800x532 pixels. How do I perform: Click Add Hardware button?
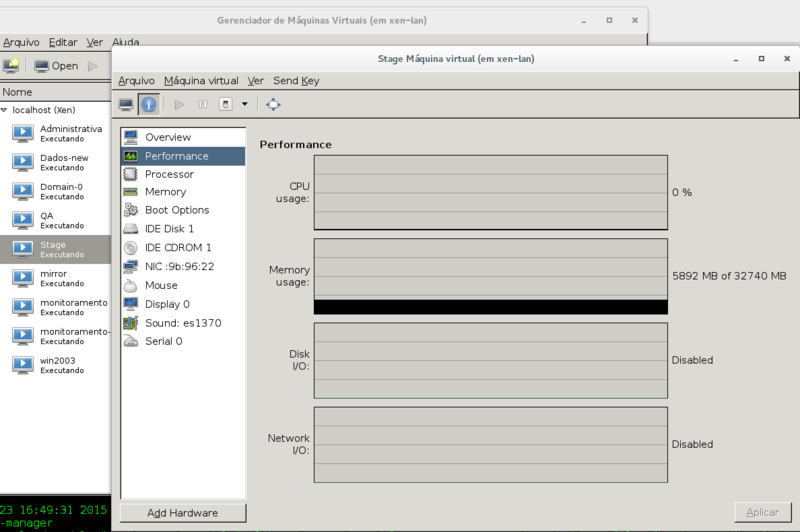pos(183,513)
